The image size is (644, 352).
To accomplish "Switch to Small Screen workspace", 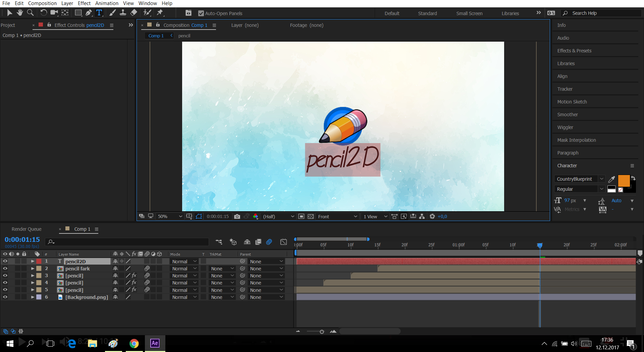I will click(x=469, y=13).
